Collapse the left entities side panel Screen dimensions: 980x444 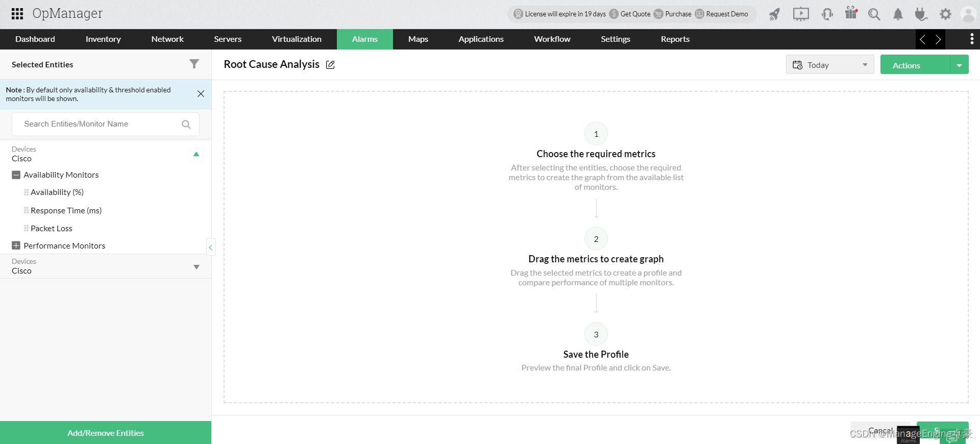coord(210,247)
